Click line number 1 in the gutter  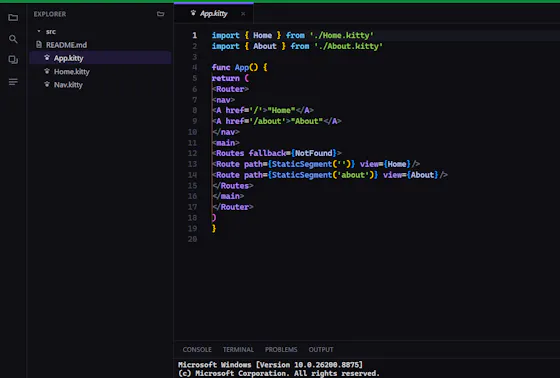195,35
